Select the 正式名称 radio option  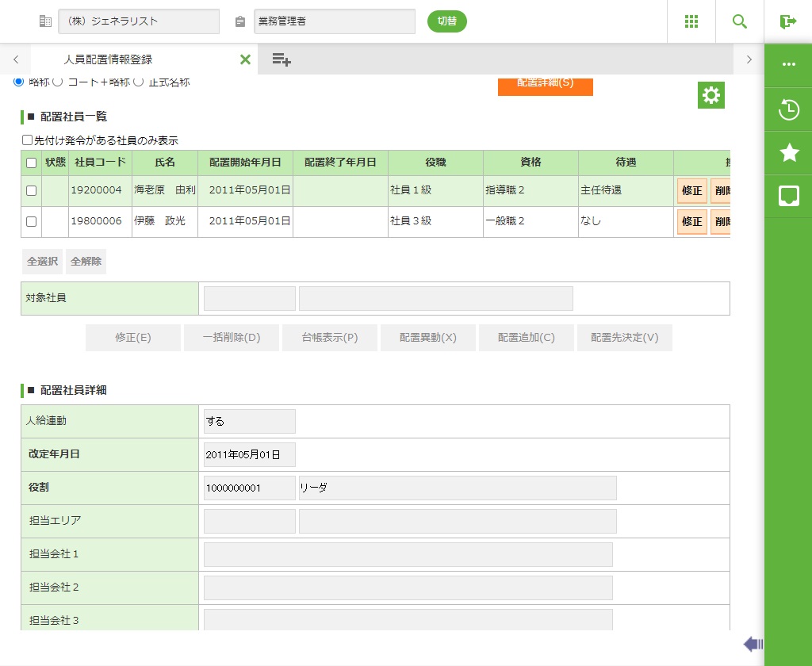coord(138,82)
